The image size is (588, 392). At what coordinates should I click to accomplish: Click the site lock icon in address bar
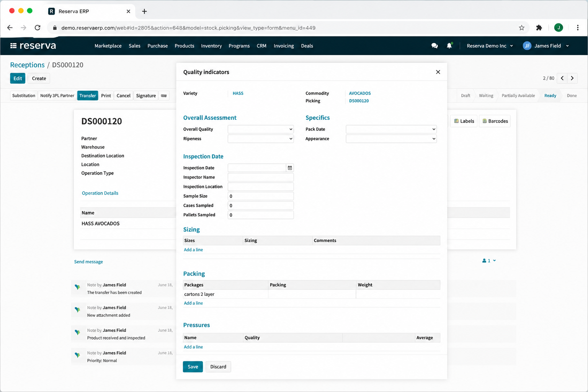(55, 28)
